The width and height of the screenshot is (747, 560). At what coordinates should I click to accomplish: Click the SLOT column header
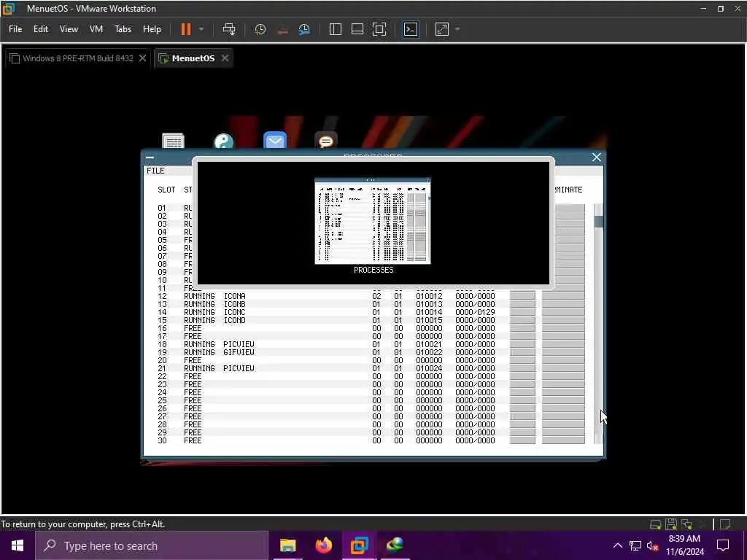(x=166, y=190)
